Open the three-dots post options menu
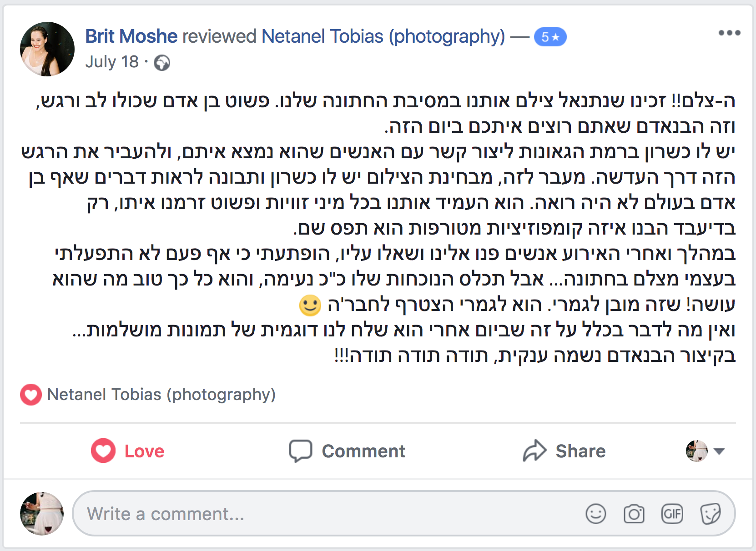Screen dimensions: 756x551 pos(729,33)
